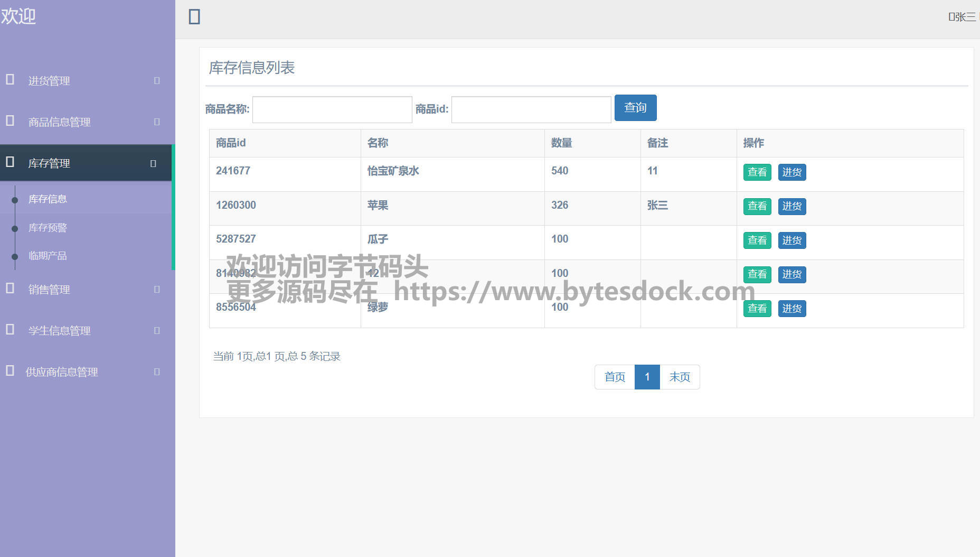Open the 张三 user menu
The width and height of the screenshot is (980, 557).
(963, 17)
